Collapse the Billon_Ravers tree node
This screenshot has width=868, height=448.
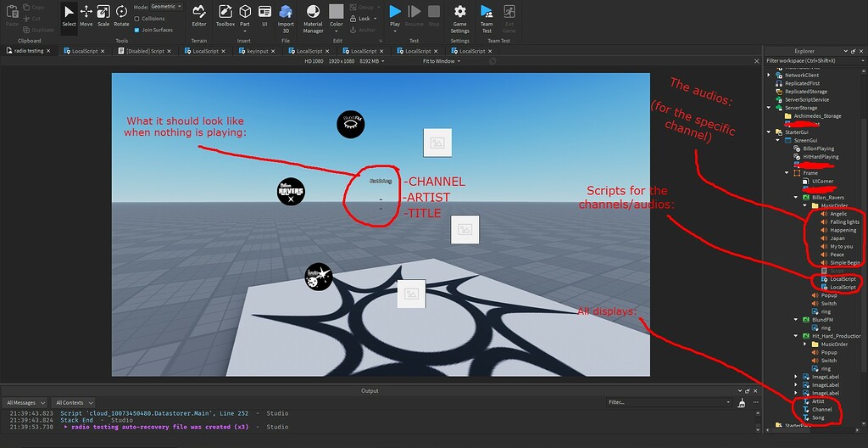796,197
